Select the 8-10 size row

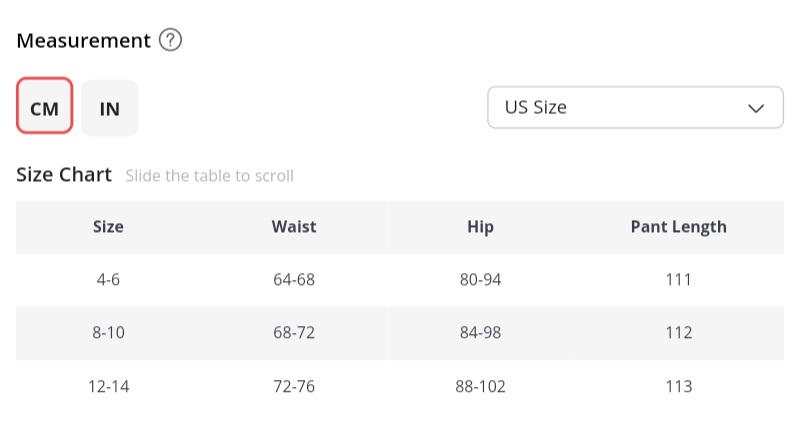click(108, 333)
